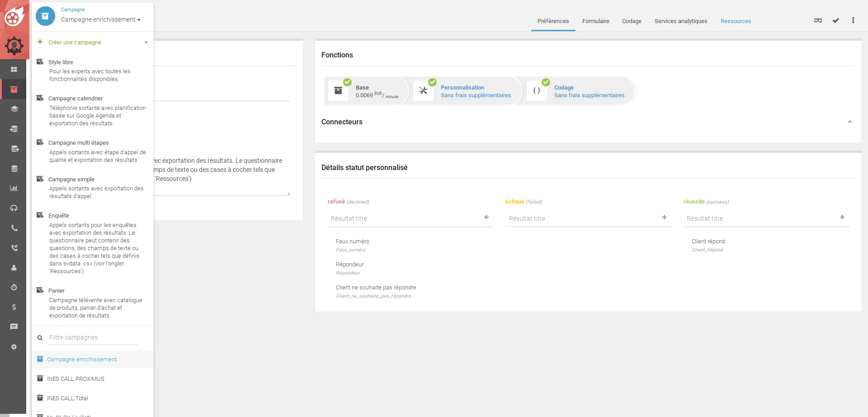868x417 pixels.
Task: Click the stopwatch timer icon in sidebar
Action: [14, 287]
